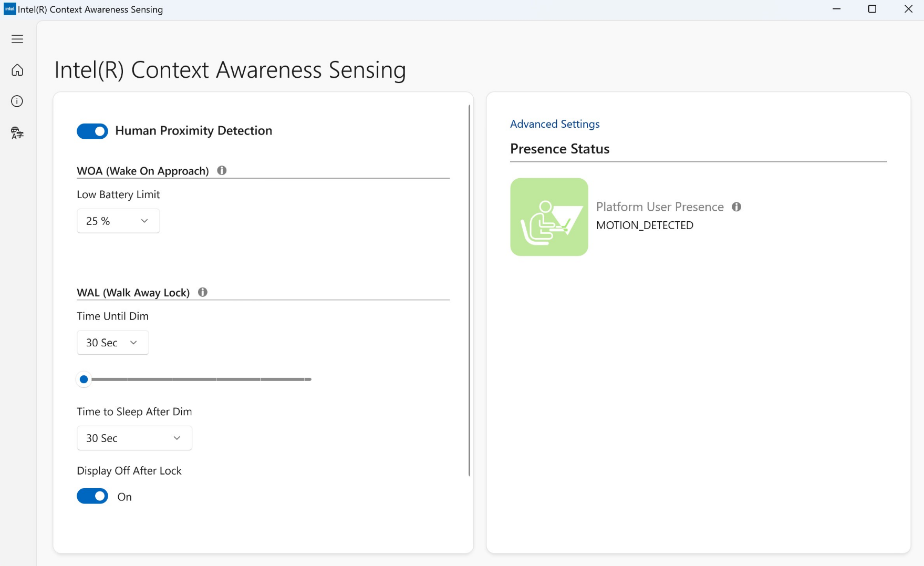Turn off Display Off After Lock
This screenshot has height=566, width=924.
(x=92, y=497)
